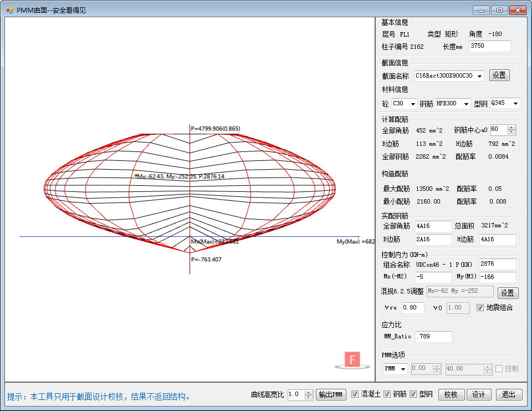Image resolution: width=532 pixels, height=411 pixels.
Task: Click the 计算配筋 配筋率 value 0.0084
Action: [498, 156]
